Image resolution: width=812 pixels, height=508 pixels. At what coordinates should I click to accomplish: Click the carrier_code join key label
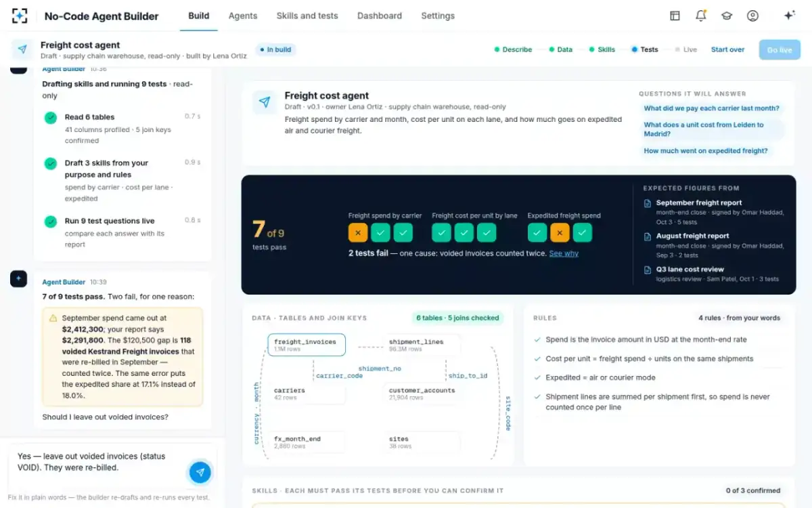[340, 375]
